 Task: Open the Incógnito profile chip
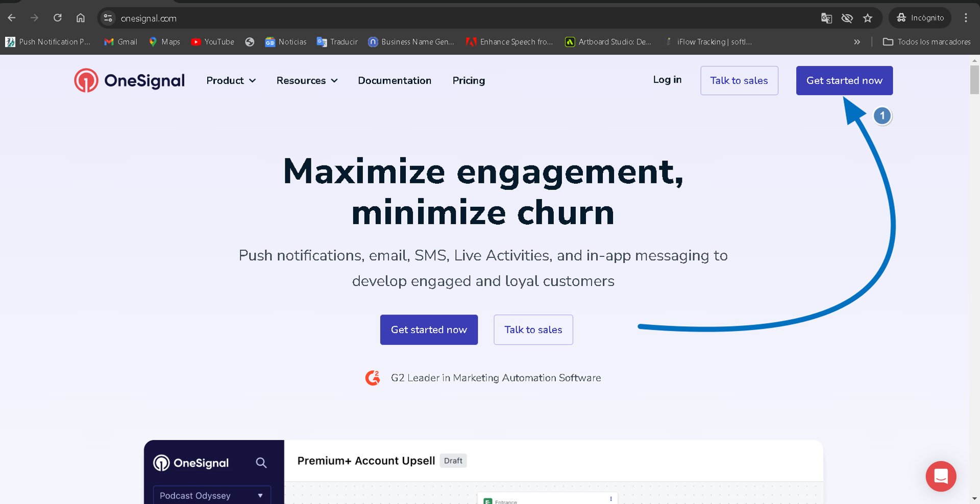[x=920, y=18]
